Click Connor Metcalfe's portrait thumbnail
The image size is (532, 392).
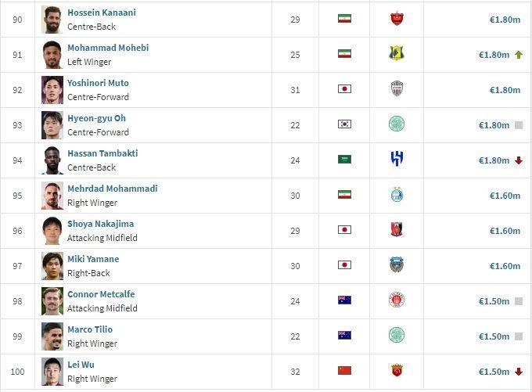click(52, 301)
